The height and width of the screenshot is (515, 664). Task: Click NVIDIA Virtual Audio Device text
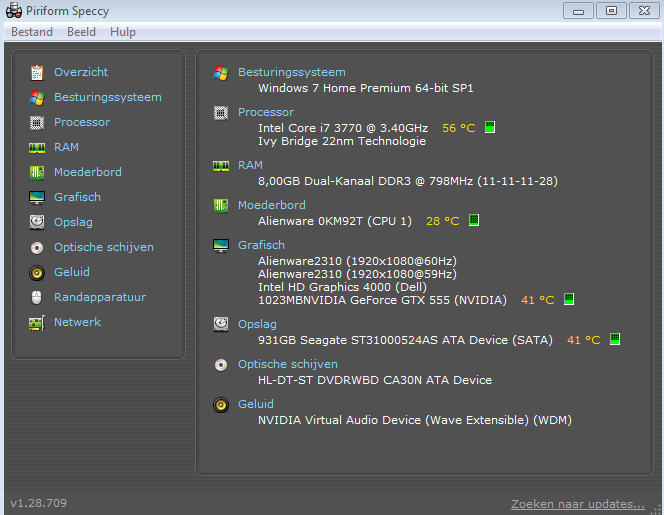click(x=415, y=420)
